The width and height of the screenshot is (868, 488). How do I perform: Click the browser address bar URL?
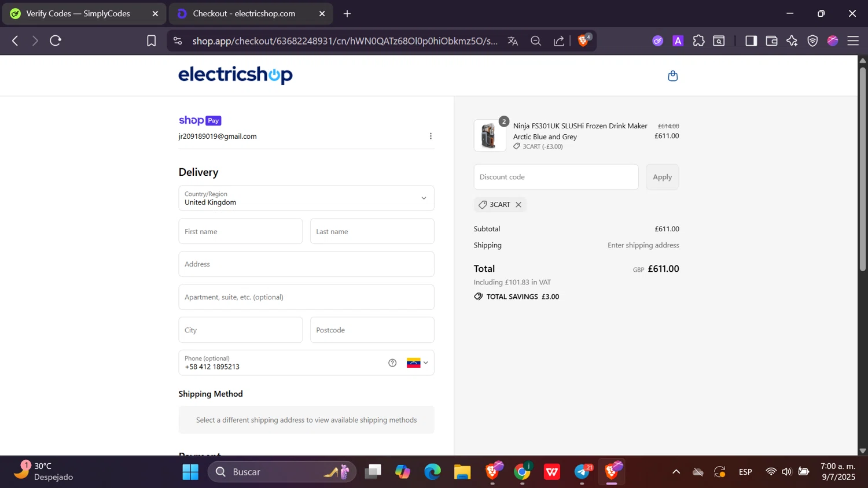pos(345,41)
